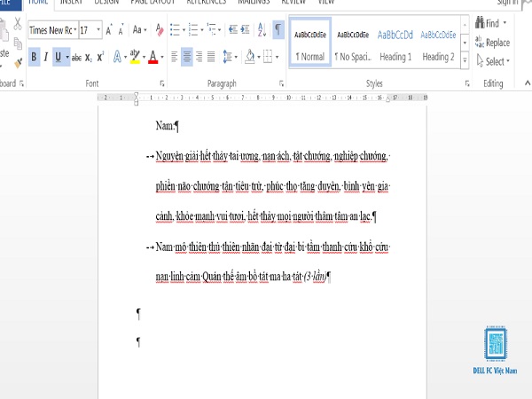Toggle Show/Hide paragraph marks
This screenshot has width=532, height=399.
coord(278,29)
